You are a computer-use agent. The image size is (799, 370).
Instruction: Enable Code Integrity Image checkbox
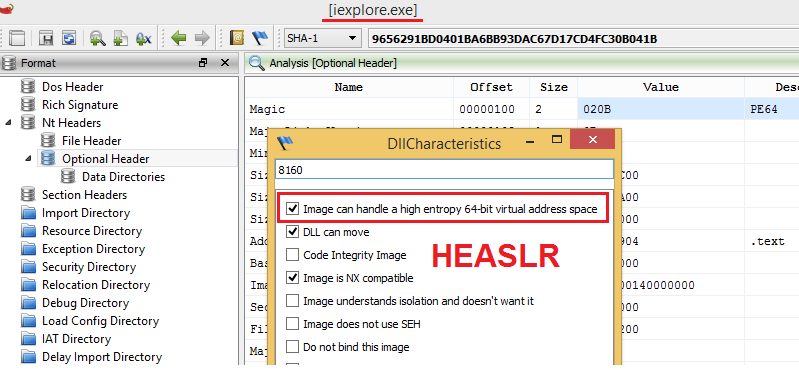[292, 255]
